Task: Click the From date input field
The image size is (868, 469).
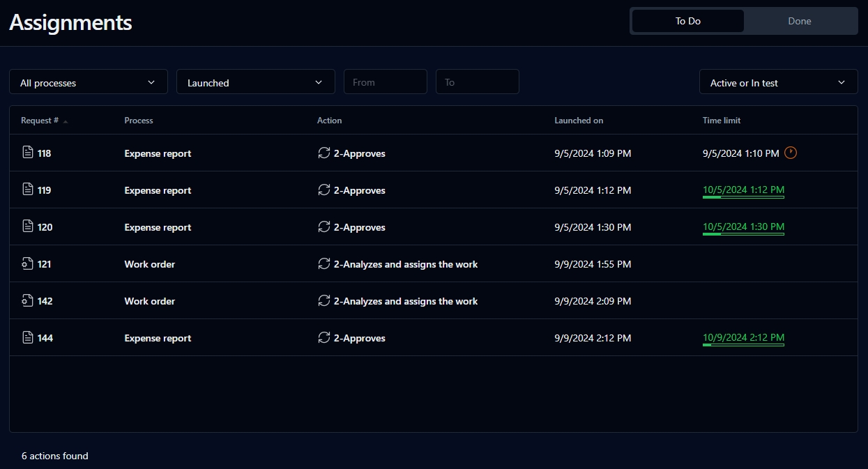Action: (x=385, y=82)
